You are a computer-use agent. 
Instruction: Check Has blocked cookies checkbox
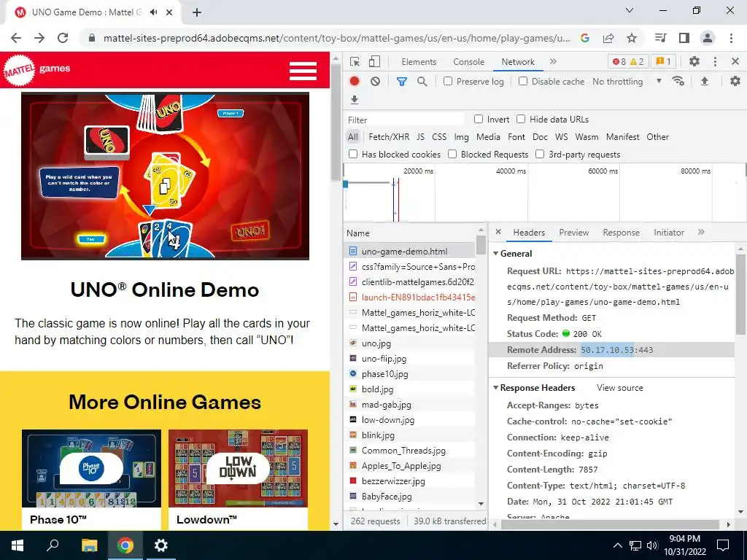(x=353, y=154)
